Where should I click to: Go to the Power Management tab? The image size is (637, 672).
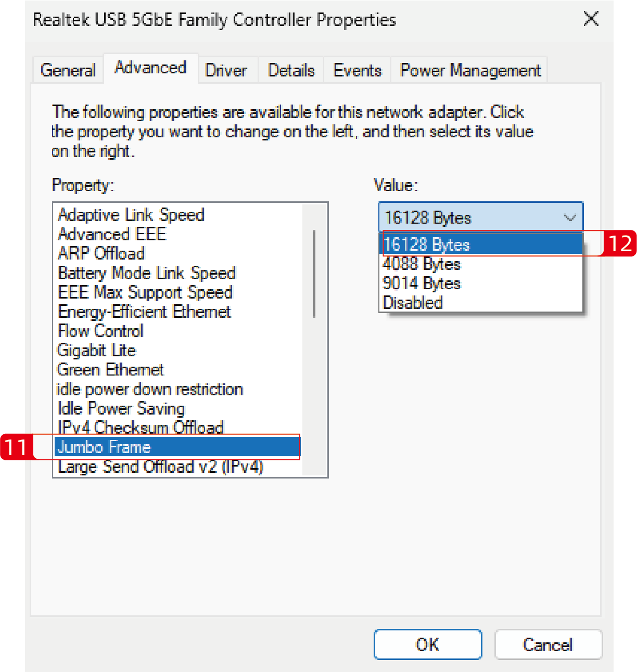(x=470, y=70)
